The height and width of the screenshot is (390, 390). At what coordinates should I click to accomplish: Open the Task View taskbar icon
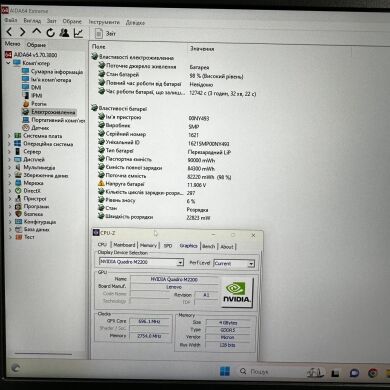(x=335, y=373)
